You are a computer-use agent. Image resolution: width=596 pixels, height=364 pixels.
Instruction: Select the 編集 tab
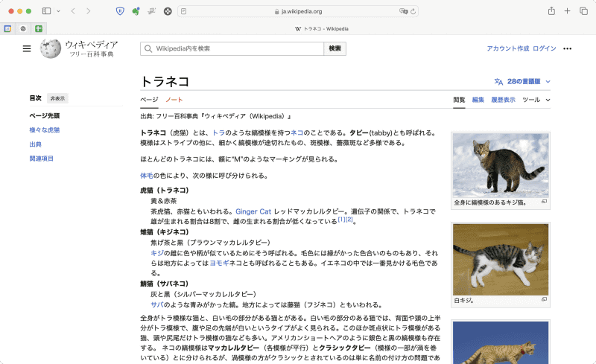coord(478,100)
